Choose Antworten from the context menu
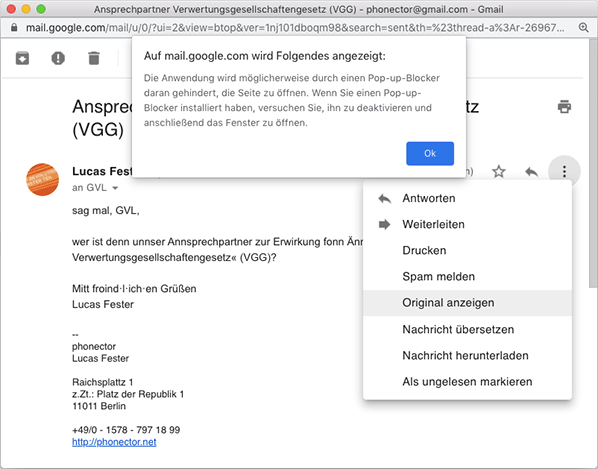This screenshot has width=598, height=469. coord(467,198)
